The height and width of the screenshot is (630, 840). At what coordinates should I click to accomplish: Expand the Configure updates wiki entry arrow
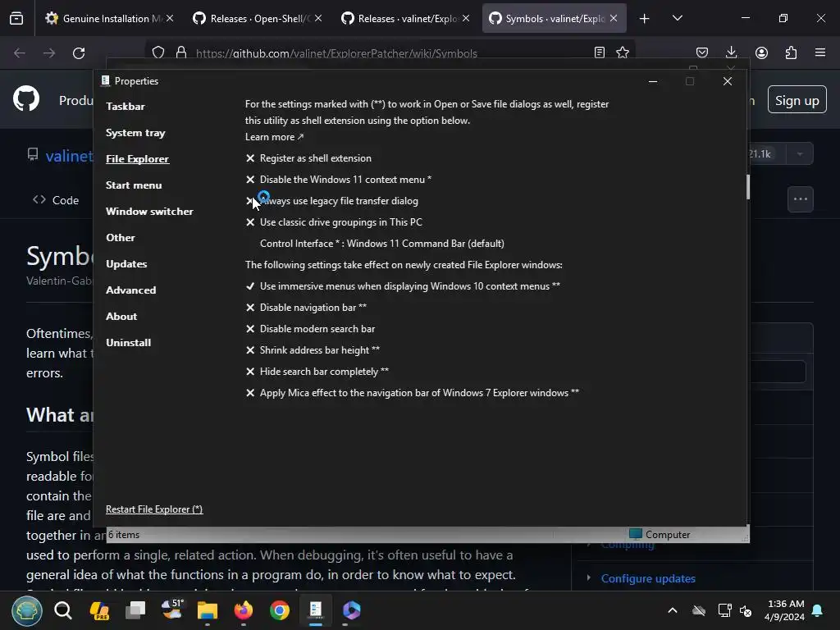[589, 578]
